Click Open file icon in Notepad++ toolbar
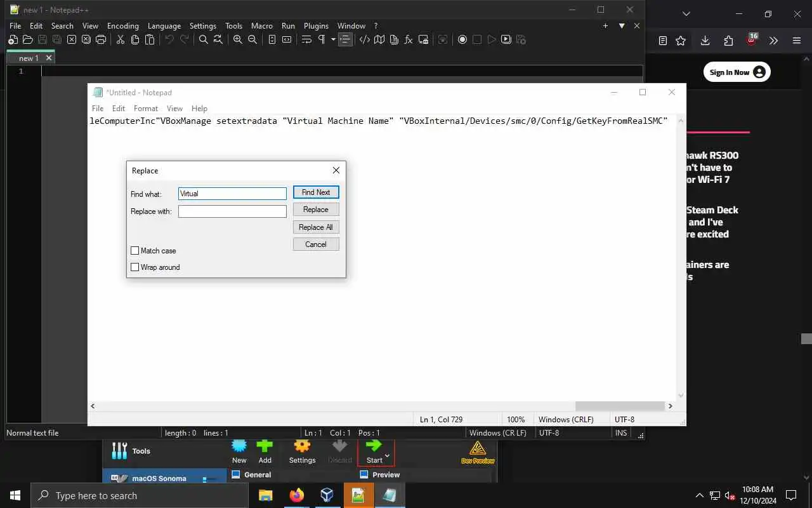Screen dimensions: 812x508 pyautogui.click(x=27, y=39)
